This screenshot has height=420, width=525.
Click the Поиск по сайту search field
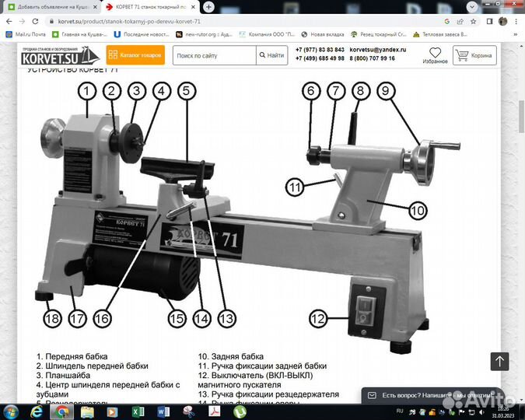coord(214,55)
